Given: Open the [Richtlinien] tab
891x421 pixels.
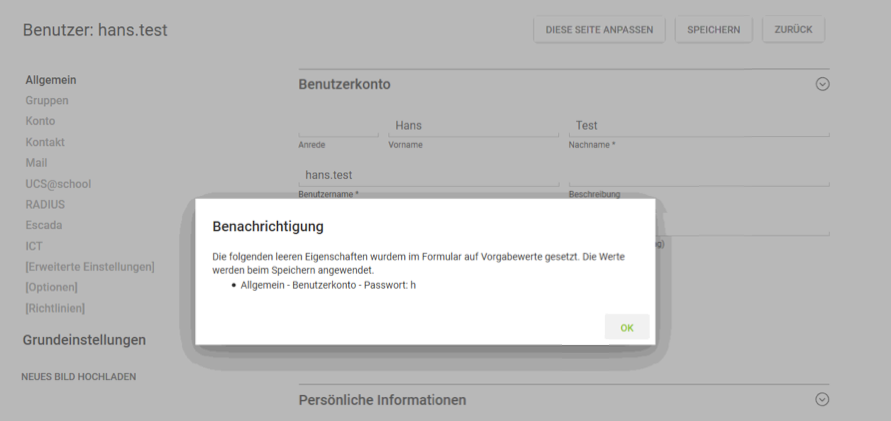Looking at the screenshot, I should 55,308.
